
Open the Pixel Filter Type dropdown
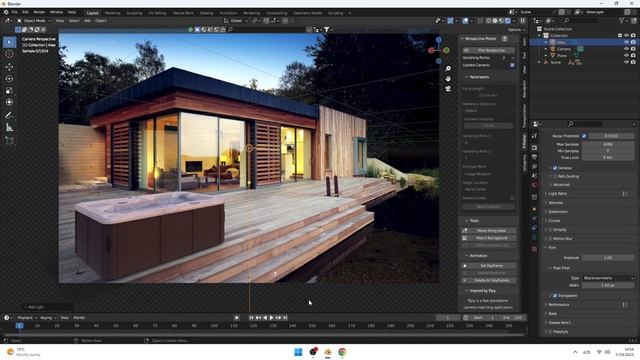(608, 278)
